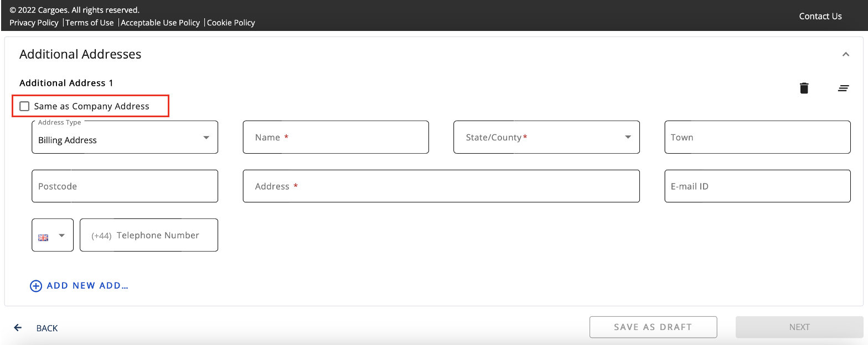Open the Privacy Policy link
The width and height of the screenshot is (868, 345).
(x=34, y=23)
